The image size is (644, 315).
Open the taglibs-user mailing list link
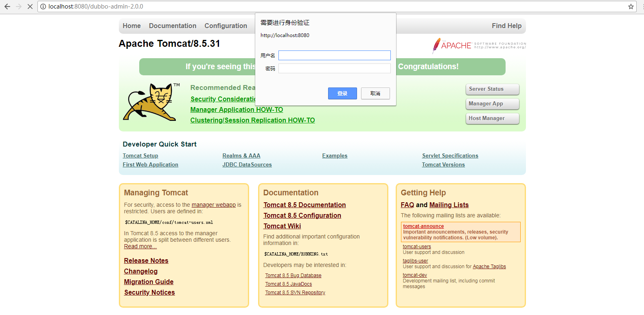[416, 261]
